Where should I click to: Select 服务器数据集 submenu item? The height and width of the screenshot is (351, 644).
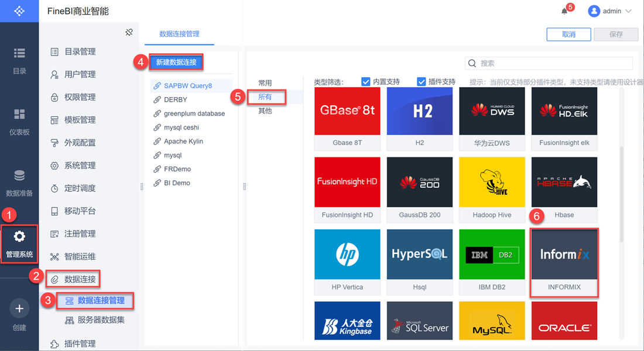pyautogui.click(x=95, y=320)
